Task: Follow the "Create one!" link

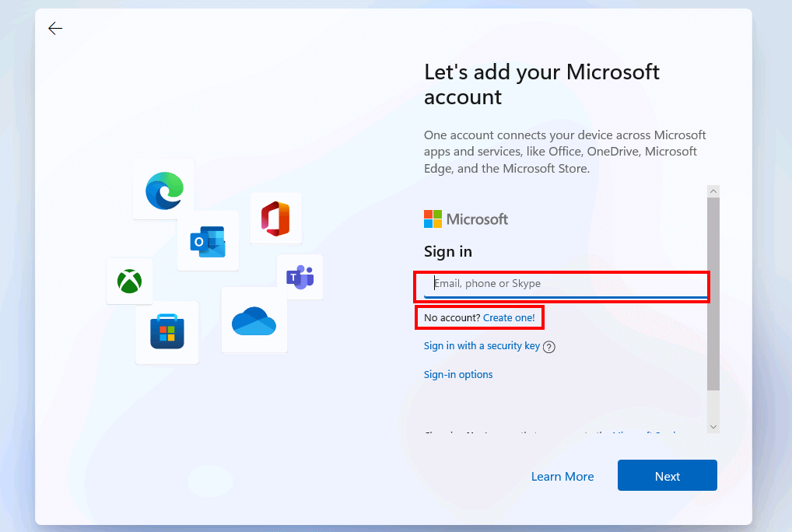Action: 509,317
